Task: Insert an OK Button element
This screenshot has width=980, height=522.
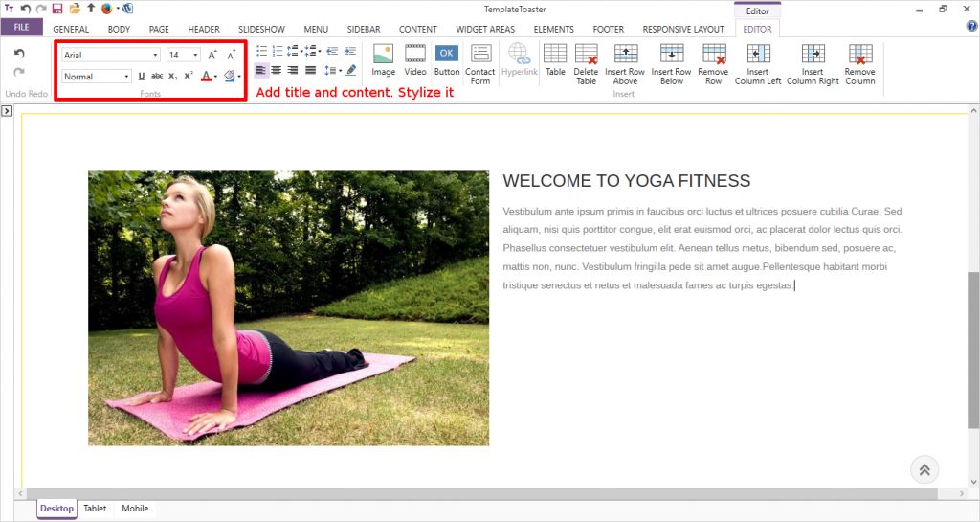Action: coord(447,59)
